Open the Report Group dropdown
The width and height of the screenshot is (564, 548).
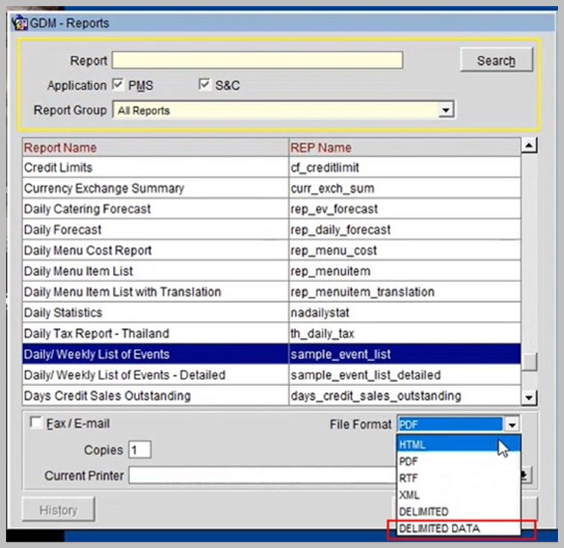click(x=446, y=110)
